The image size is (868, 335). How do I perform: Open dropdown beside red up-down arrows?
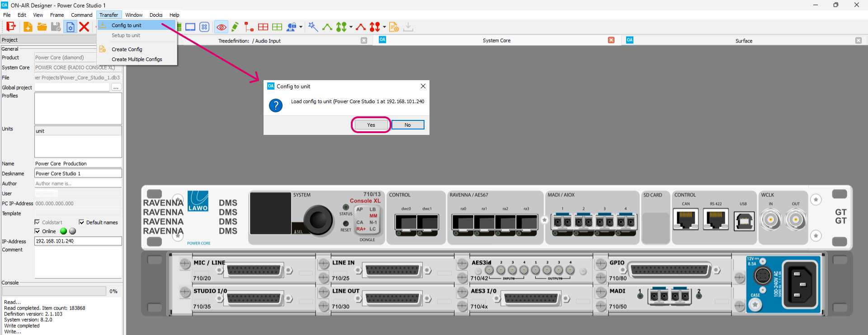pyautogui.click(x=384, y=27)
